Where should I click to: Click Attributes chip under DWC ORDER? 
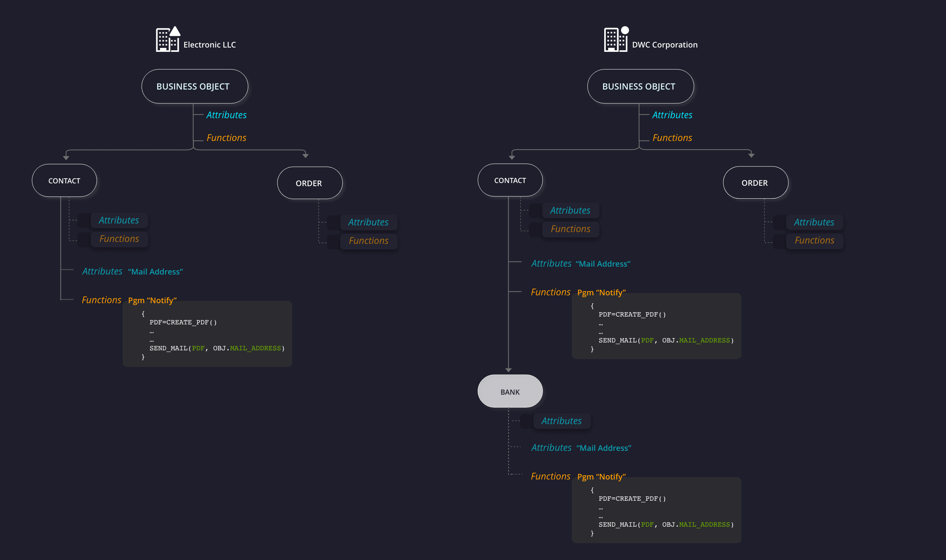[x=814, y=222]
